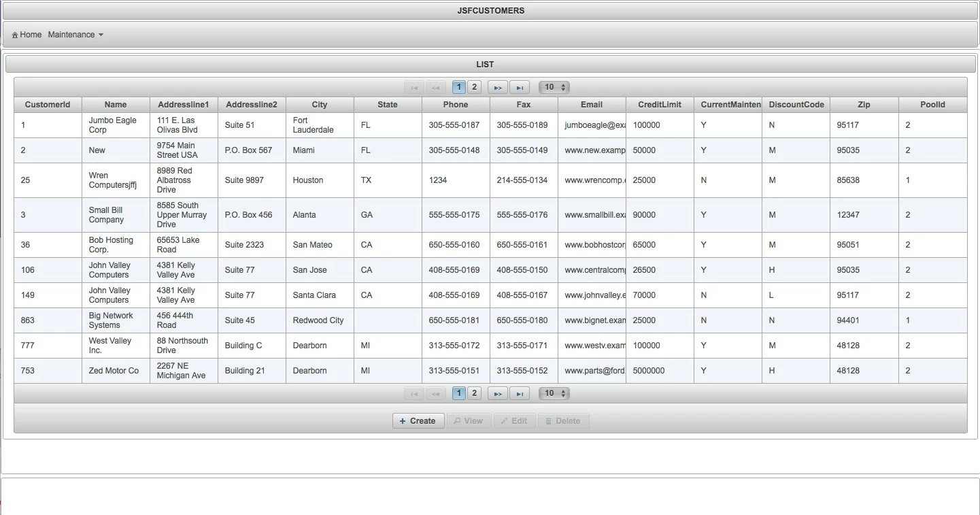The width and height of the screenshot is (980, 515).
Task: Go to first page in top paginator
Action: click(x=413, y=87)
